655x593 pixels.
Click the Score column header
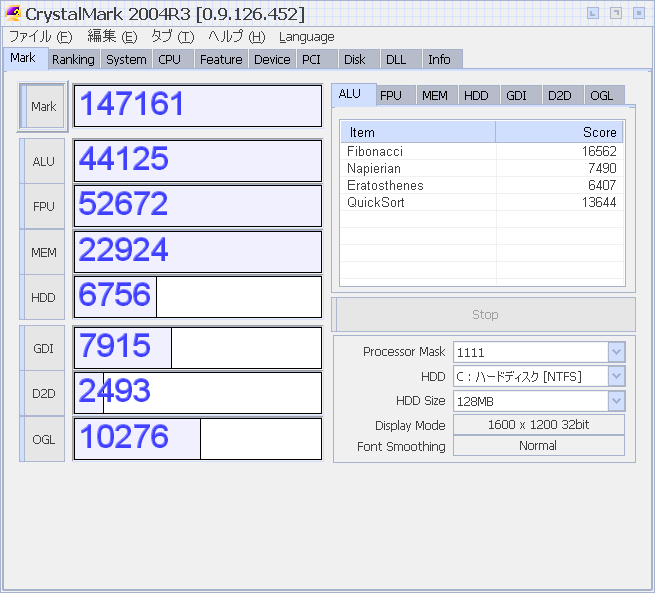click(559, 132)
